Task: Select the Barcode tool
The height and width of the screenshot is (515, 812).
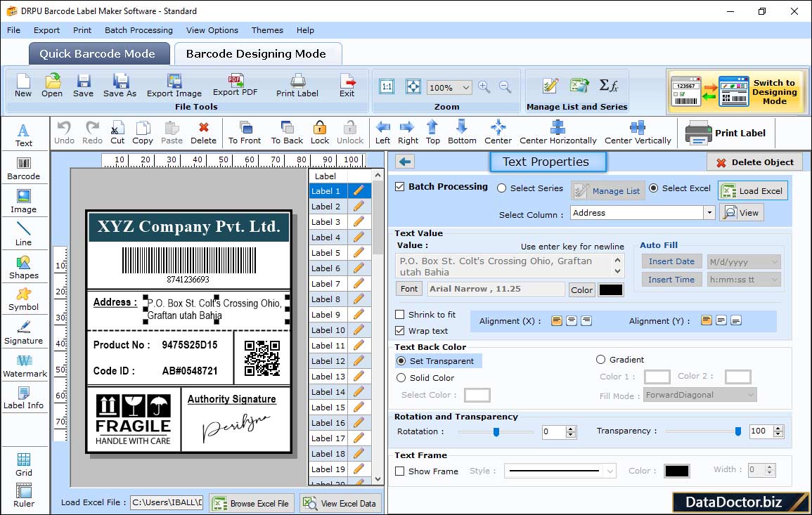Action: [23, 169]
